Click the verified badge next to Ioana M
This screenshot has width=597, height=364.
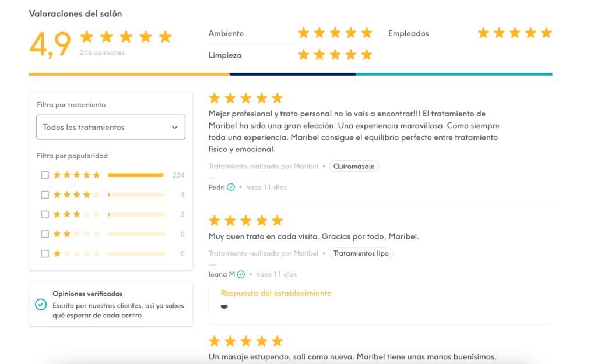[x=241, y=274]
